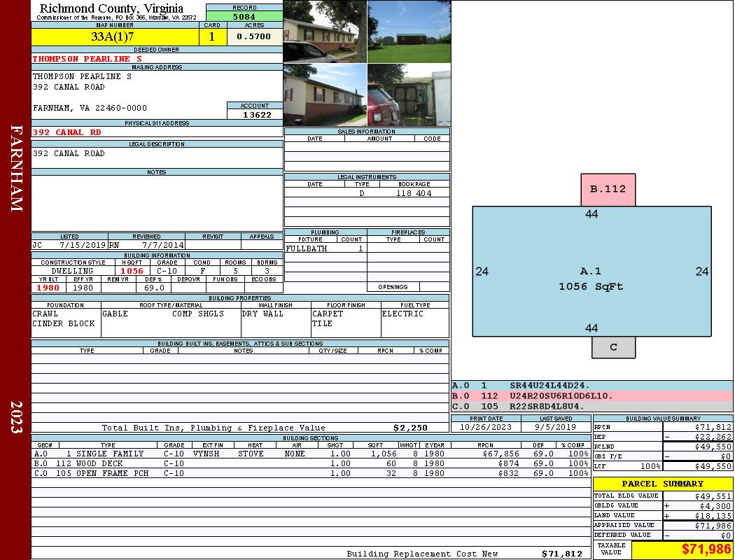Select the blue A.1 1056 SqFt section
The height and width of the screenshot is (560, 735).
click(x=591, y=272)
